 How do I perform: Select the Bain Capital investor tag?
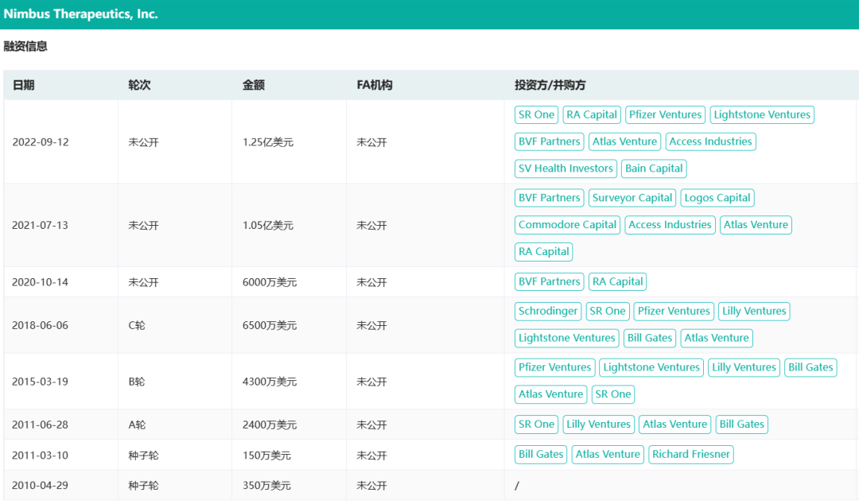pos(654,169)
